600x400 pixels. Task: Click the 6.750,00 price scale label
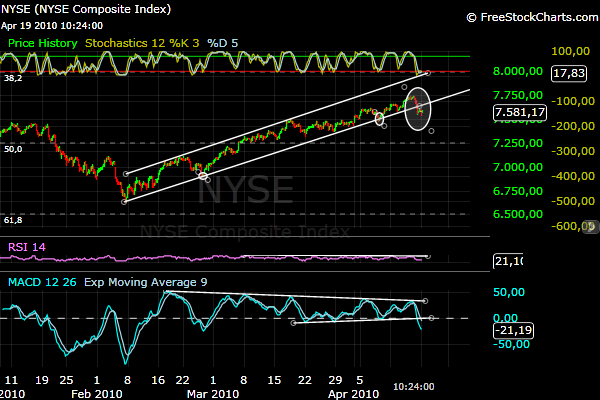pyautogui.click(x=518, y=191)
